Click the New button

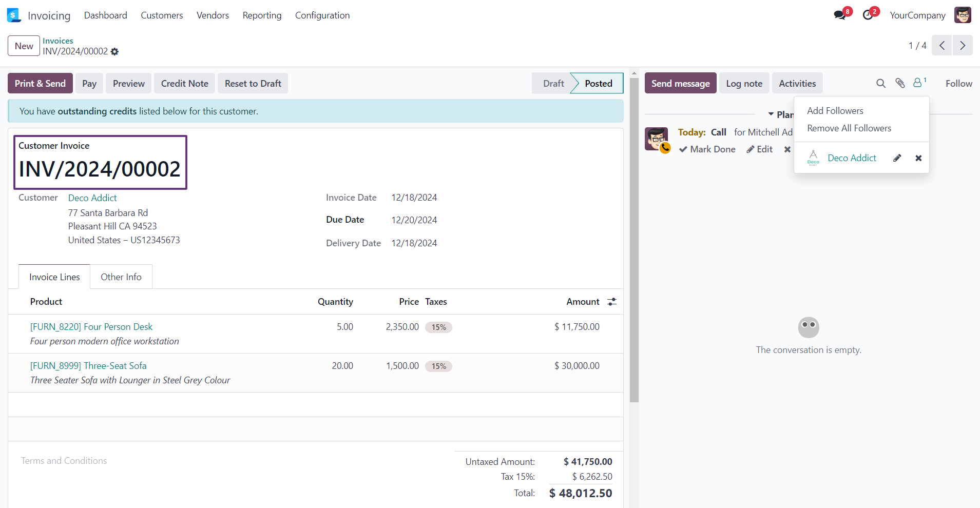(x=24, y=46)
